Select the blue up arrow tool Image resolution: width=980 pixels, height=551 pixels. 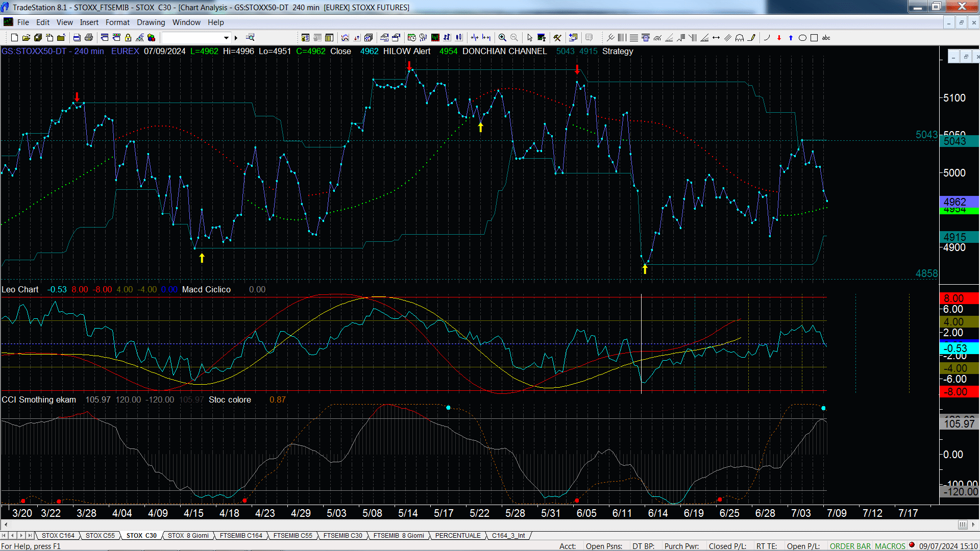[x=791, y=37]
